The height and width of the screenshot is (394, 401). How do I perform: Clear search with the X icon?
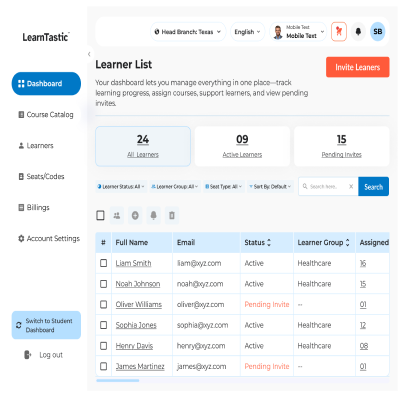351,187
